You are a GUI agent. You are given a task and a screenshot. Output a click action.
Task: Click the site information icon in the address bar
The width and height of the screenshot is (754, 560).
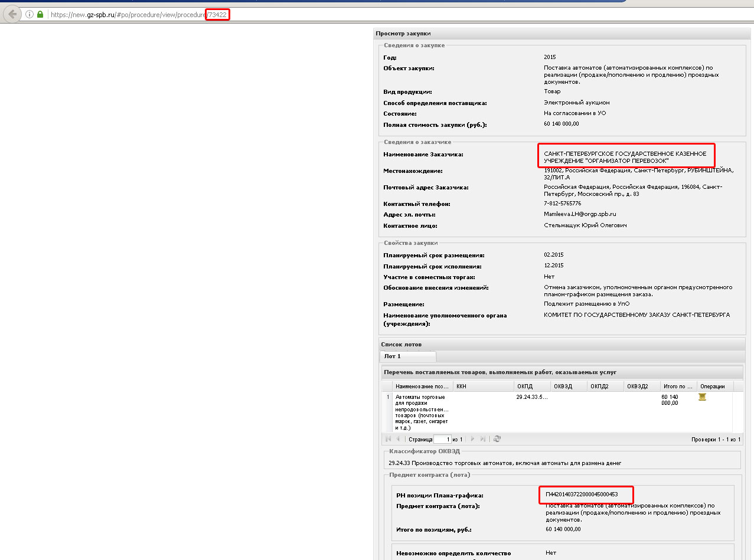pyautogui.click(x=30, y=15)
